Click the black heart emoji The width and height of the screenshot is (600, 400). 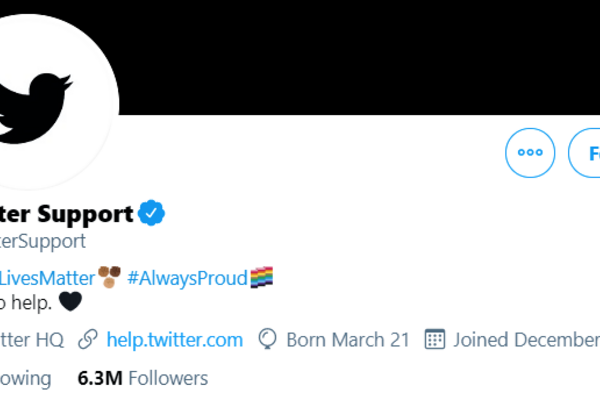coord(70,301)
